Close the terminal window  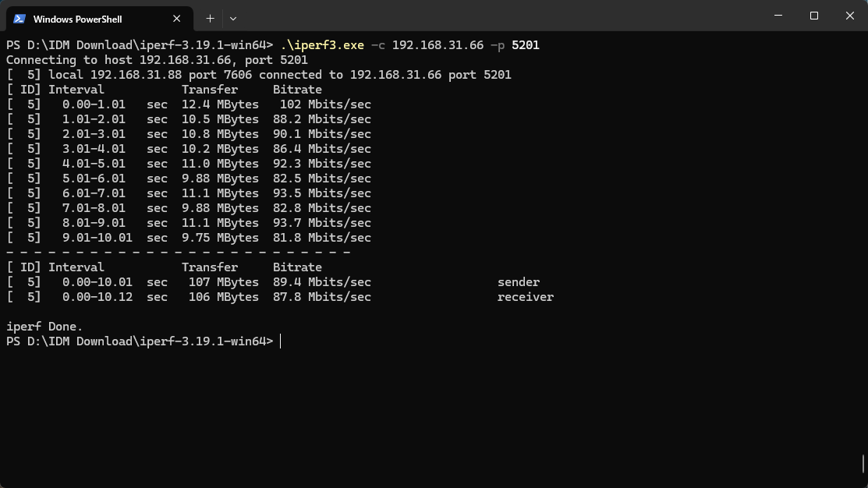point(850,16)
